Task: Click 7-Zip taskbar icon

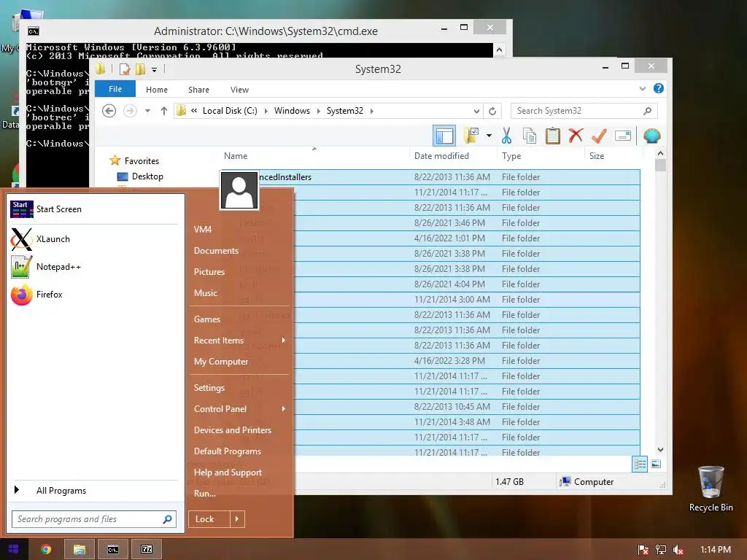Action: [x=146, y=550]
